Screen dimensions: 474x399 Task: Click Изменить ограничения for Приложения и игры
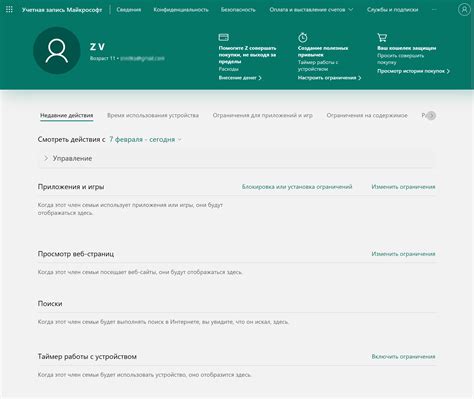click(403, 187)
